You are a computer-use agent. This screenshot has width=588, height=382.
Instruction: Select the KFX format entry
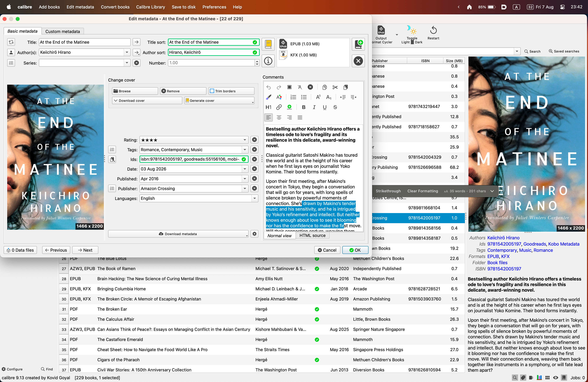(313, 55)
